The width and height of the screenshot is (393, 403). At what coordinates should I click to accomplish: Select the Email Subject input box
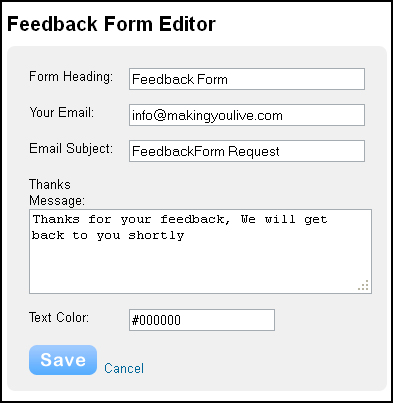247,151
